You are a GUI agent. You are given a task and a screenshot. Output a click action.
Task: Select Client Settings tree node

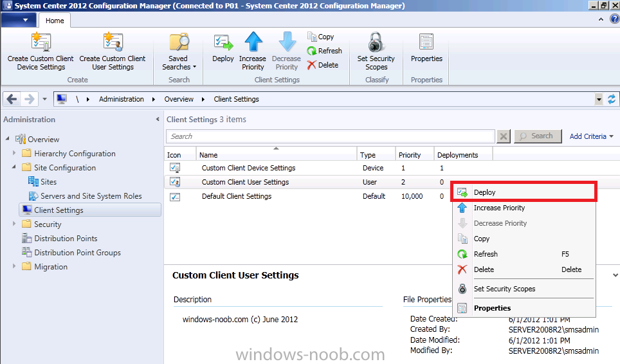click(x=90, y=210)
